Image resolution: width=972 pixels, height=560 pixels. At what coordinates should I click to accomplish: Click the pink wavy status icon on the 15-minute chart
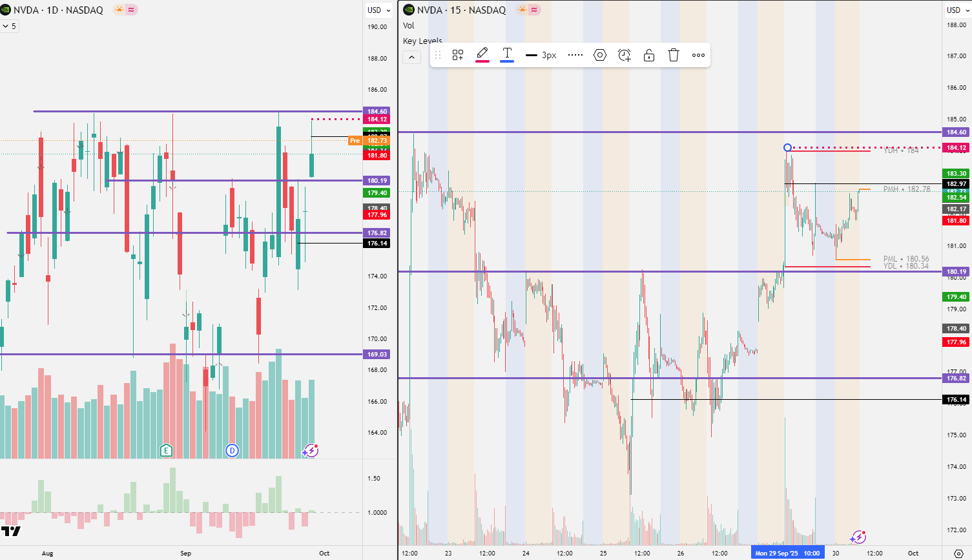(x=535, y=10)
